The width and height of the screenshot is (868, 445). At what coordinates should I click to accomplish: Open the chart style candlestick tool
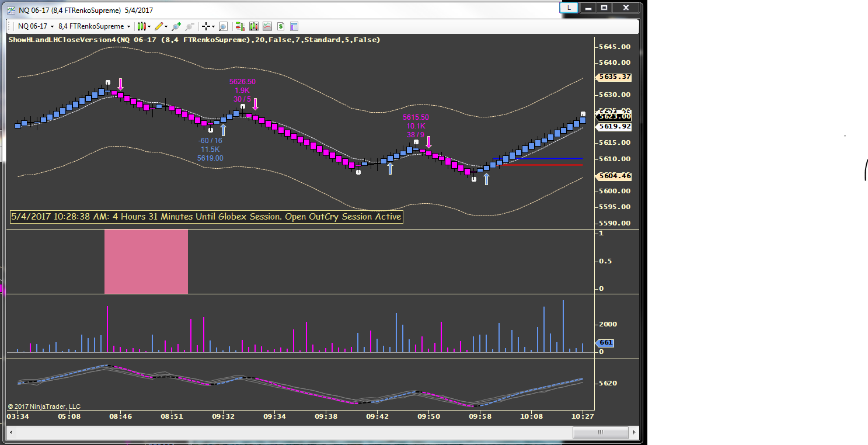141,26
